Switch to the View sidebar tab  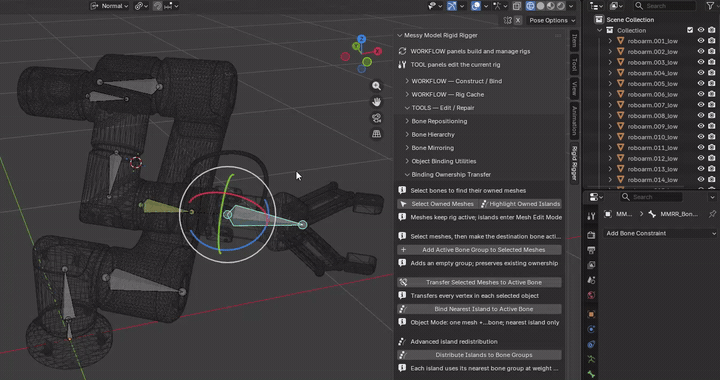[574, 89]
